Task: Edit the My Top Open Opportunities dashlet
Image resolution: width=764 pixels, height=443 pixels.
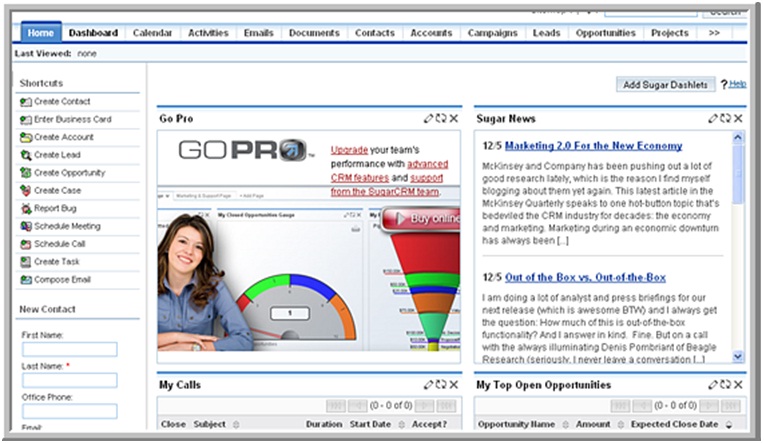Action: tap(713, 385)
